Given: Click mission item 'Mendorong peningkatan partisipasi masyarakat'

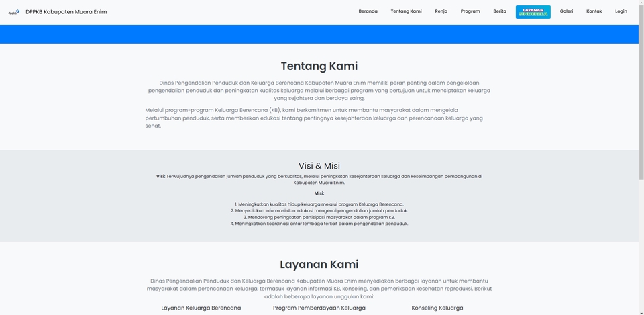Looking at the screenshot, I should click(319, 217).
